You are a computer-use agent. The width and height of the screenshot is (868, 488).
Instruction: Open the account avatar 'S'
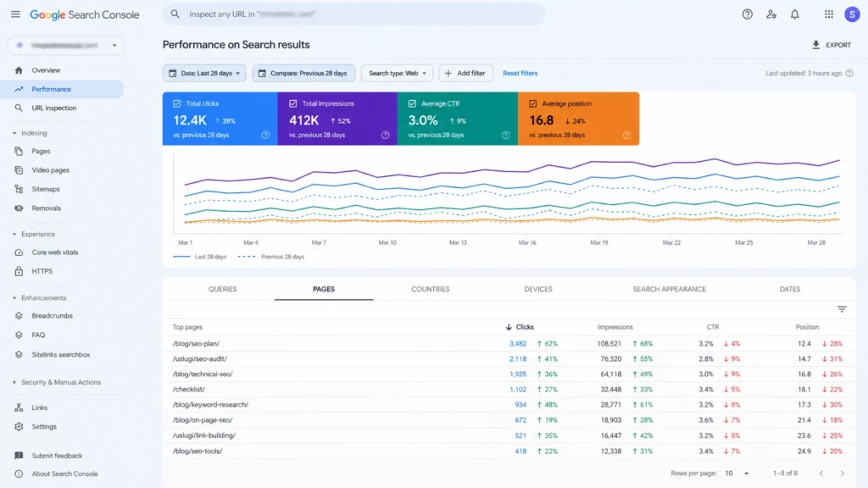(852, 14)
